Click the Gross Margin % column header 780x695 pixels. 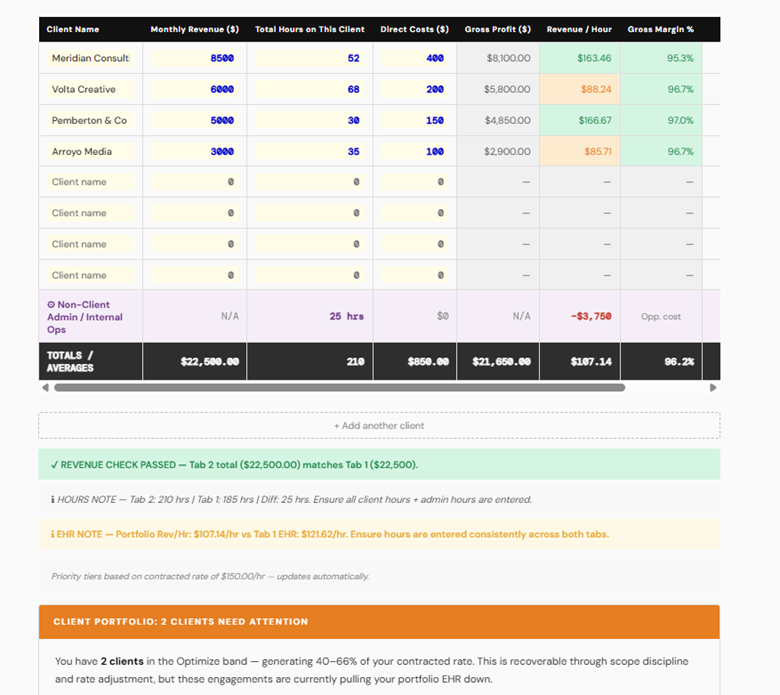coord(660,29)
